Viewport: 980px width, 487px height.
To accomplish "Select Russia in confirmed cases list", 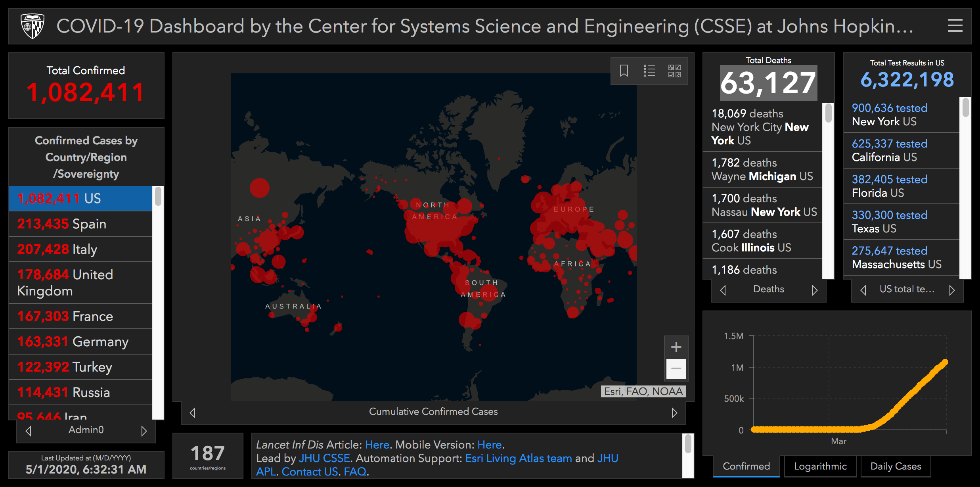I will tap(80, 392).
